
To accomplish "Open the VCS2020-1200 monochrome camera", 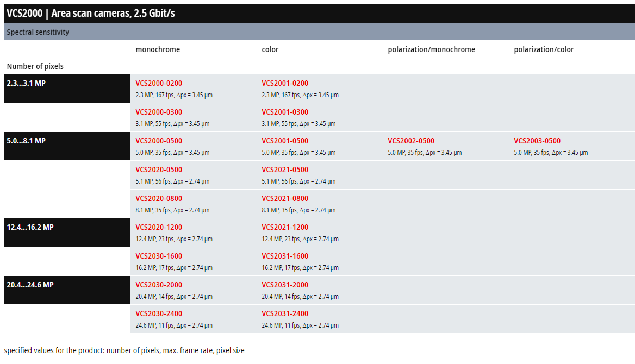I will pos(159,228).
